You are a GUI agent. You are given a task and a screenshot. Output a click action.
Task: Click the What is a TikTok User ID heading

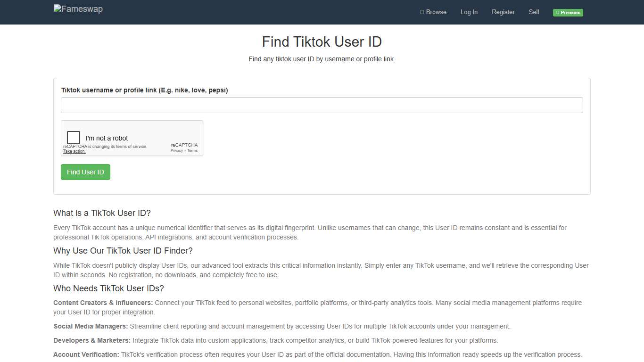tap(102, 213)
